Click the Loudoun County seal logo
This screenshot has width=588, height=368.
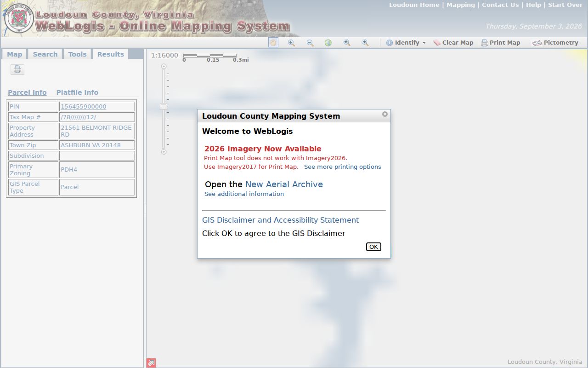19,19
